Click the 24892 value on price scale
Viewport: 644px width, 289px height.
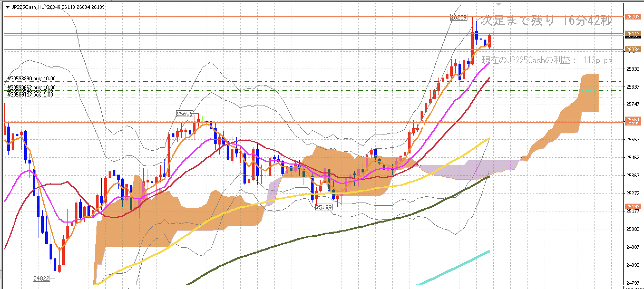click(x=633, y=265)
